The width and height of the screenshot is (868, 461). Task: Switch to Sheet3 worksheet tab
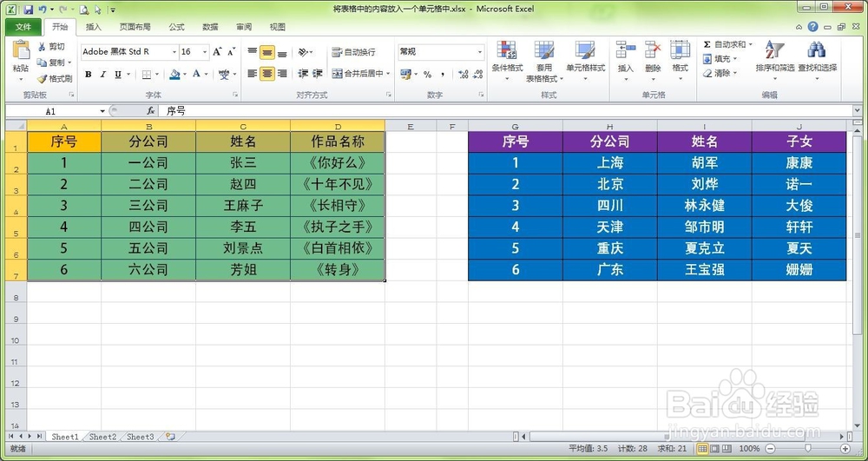pos(141,438)
